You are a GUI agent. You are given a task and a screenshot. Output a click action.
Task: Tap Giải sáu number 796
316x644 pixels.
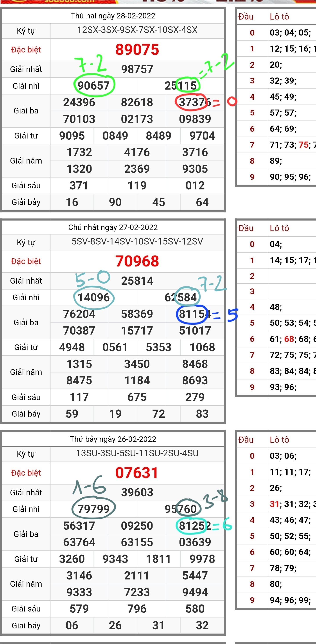click(x=137, y=609)
